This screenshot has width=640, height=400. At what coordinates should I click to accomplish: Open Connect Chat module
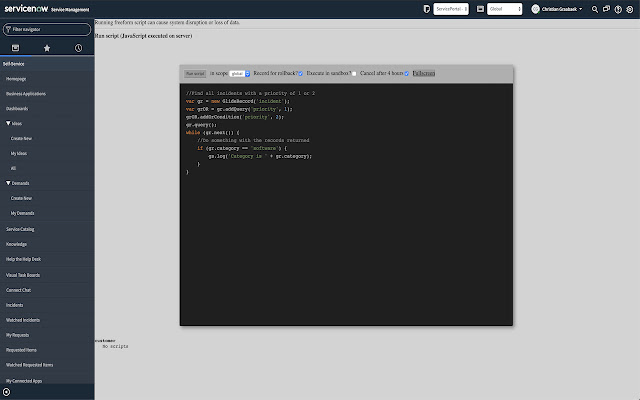point(18,290)
